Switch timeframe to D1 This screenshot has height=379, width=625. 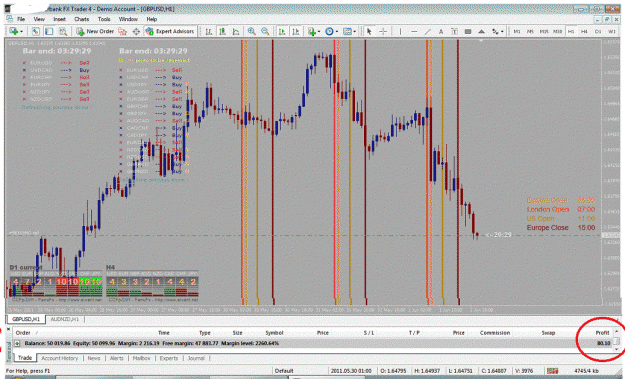point(598,31)
